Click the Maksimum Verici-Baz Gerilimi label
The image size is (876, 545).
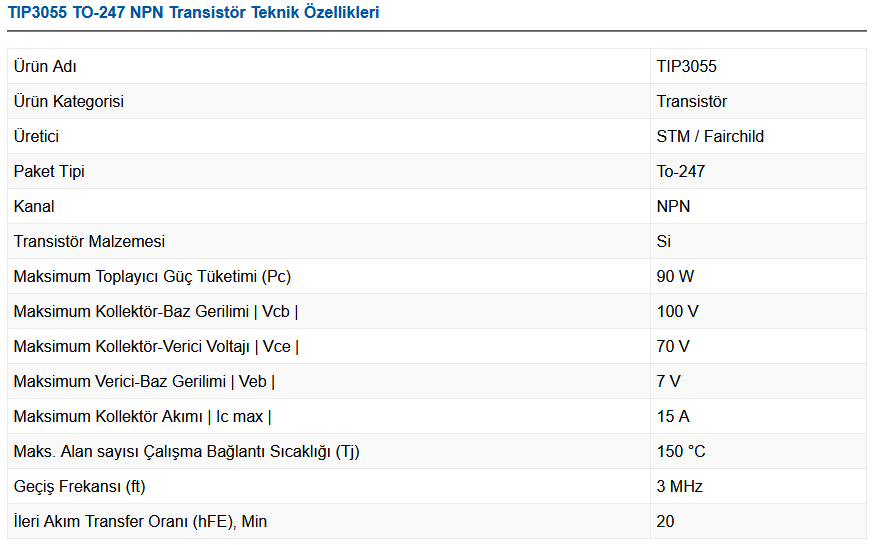coord(144,382)
